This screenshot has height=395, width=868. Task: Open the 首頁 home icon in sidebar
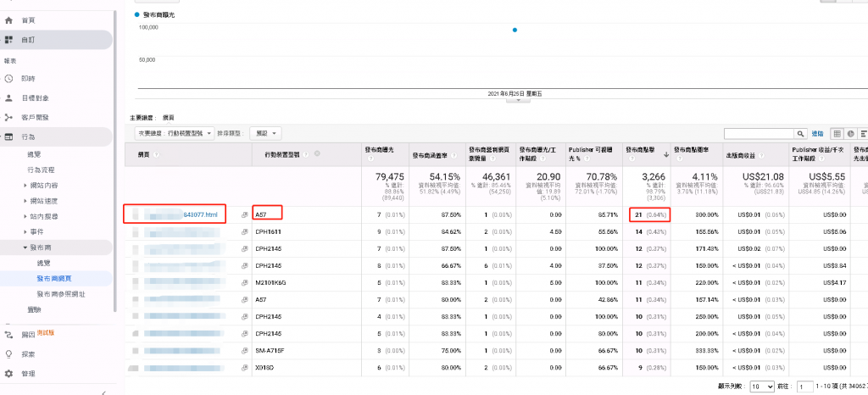[8, 20]
